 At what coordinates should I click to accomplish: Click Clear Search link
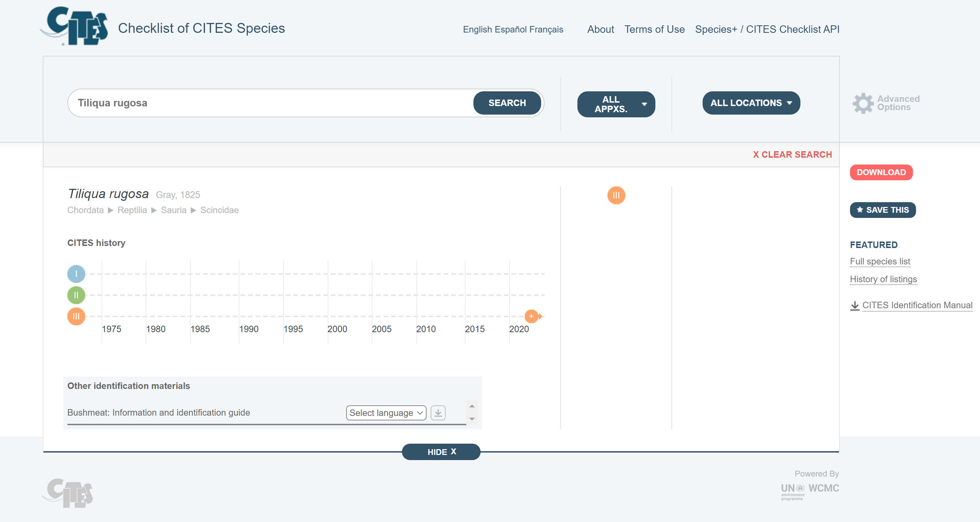point(792,155)
